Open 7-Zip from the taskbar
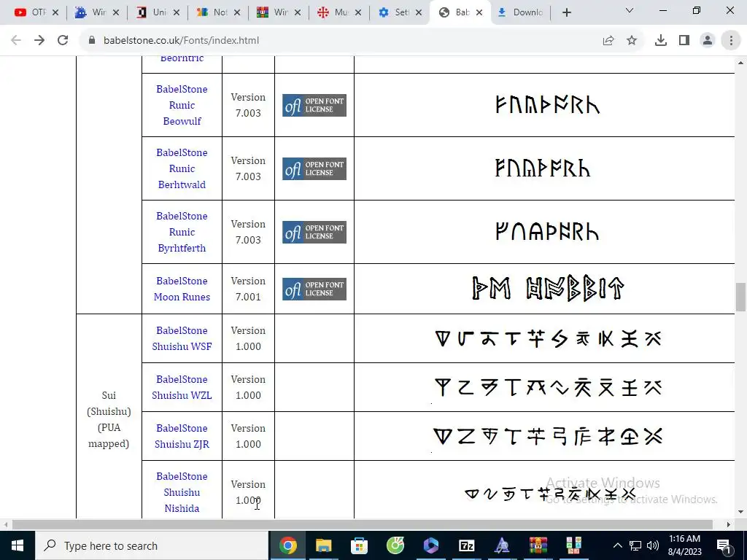This screenshot has width=747, height=560. click(x=466, y=545)
